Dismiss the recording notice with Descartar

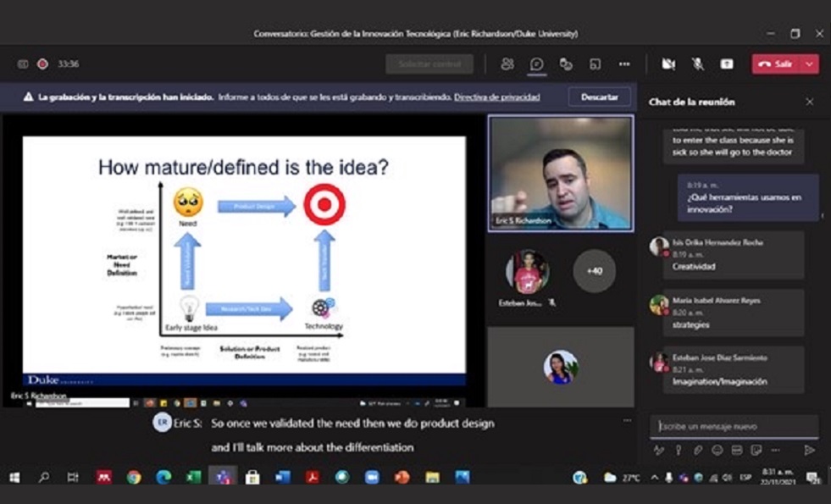tap(600, 97)
